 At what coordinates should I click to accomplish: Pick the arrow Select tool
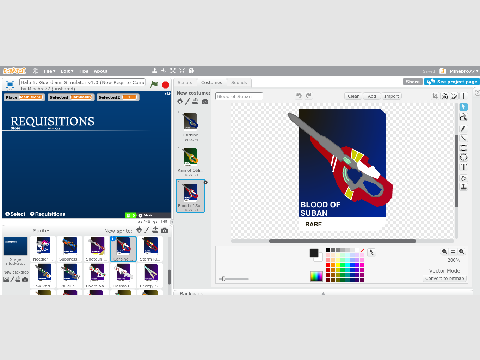point(464,107)
